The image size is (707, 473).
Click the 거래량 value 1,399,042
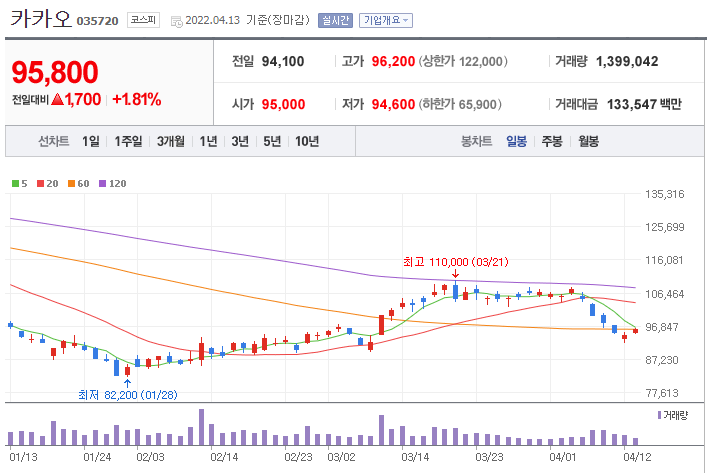tap(627, 61)
